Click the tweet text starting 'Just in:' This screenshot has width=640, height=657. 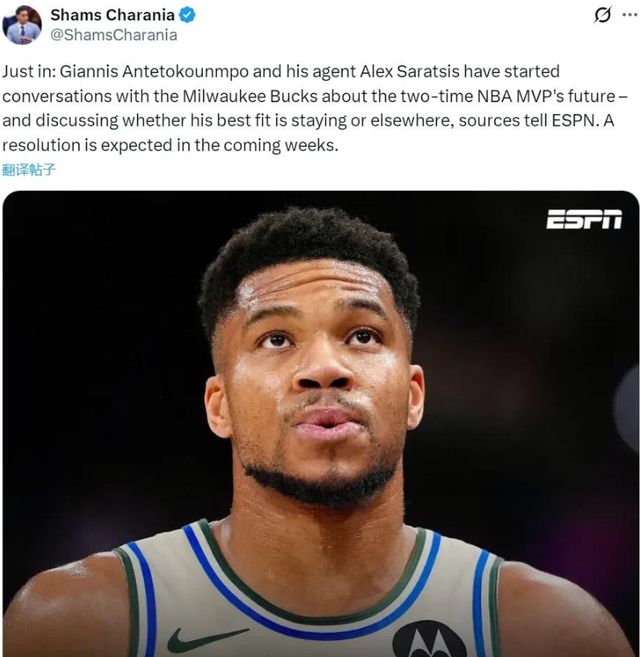(x=315, y=109)
